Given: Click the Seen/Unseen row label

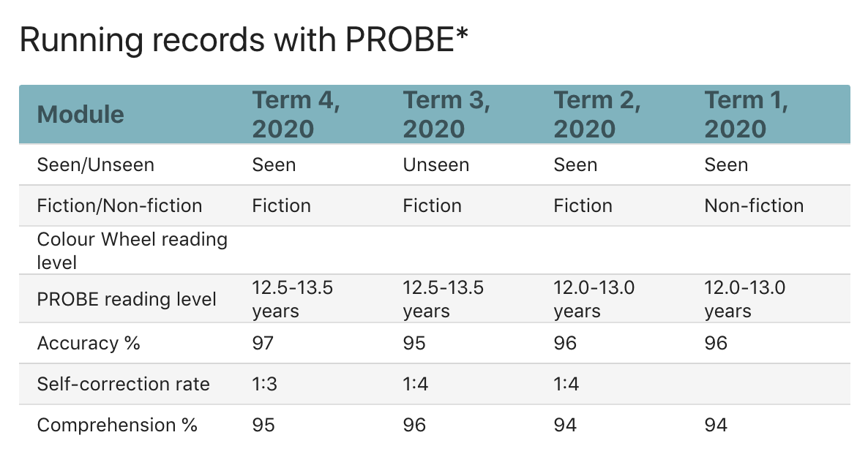Looking at the screenshot, I should [x=96, y=165].
